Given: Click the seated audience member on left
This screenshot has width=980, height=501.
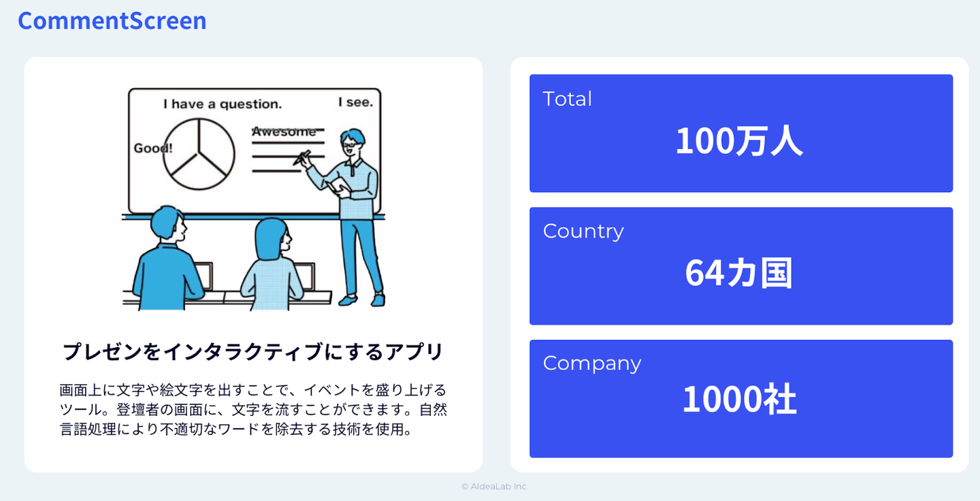Looking at the screenshot, I should pos(165,262).
